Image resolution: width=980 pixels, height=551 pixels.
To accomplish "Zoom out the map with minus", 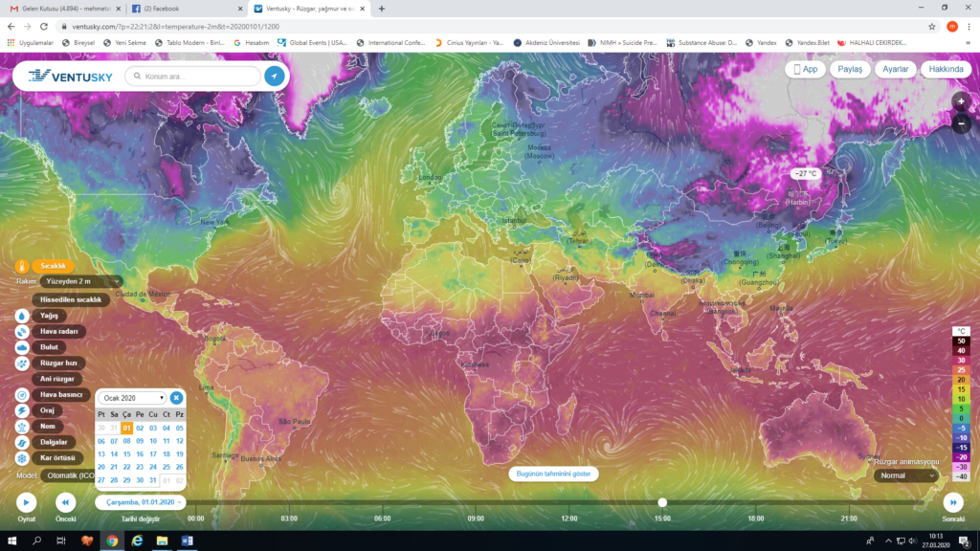I will click(961, 123).
